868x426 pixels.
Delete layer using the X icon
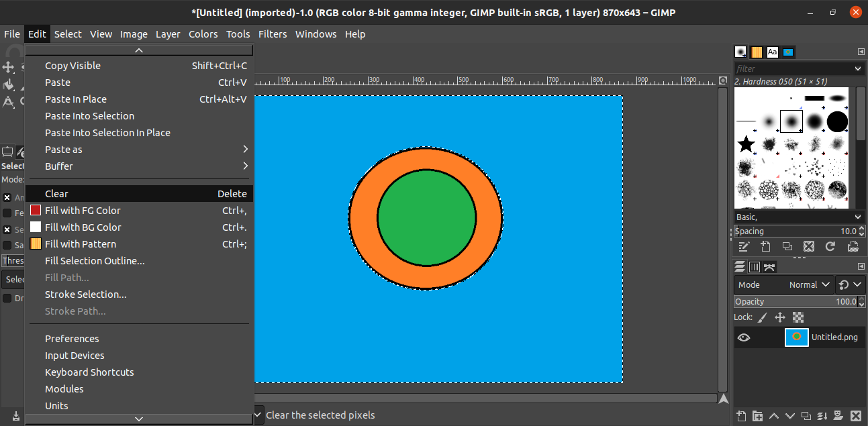click(x=856, y=415)
